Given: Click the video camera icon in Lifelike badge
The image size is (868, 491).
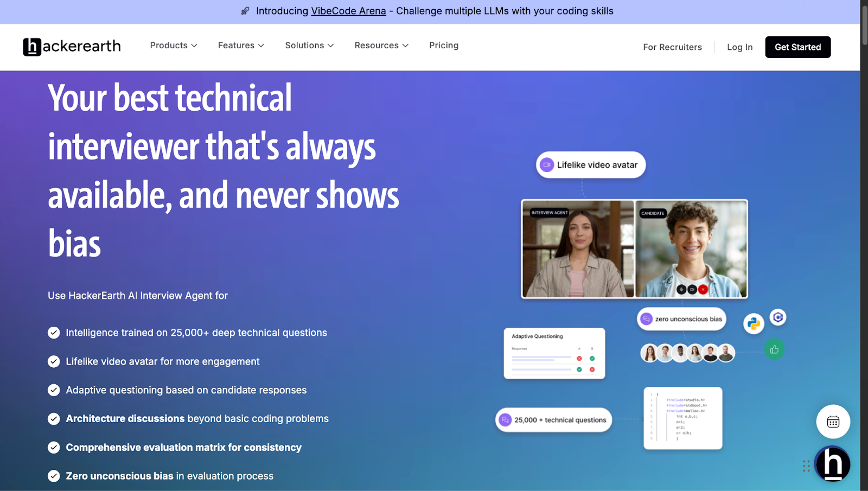Looking at the screenshot, I should [547, 165].
